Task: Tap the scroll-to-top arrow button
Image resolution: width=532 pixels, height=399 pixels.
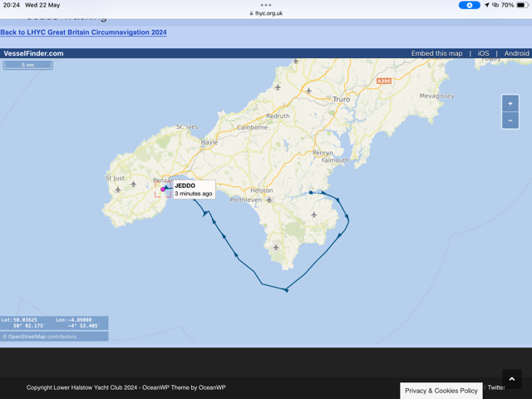Action: pos(511,379)
